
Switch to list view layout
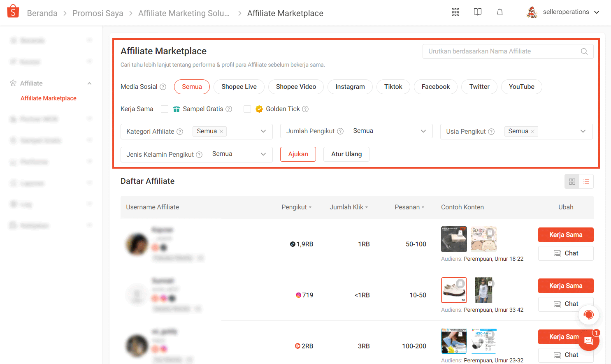[x=586, y=181]
